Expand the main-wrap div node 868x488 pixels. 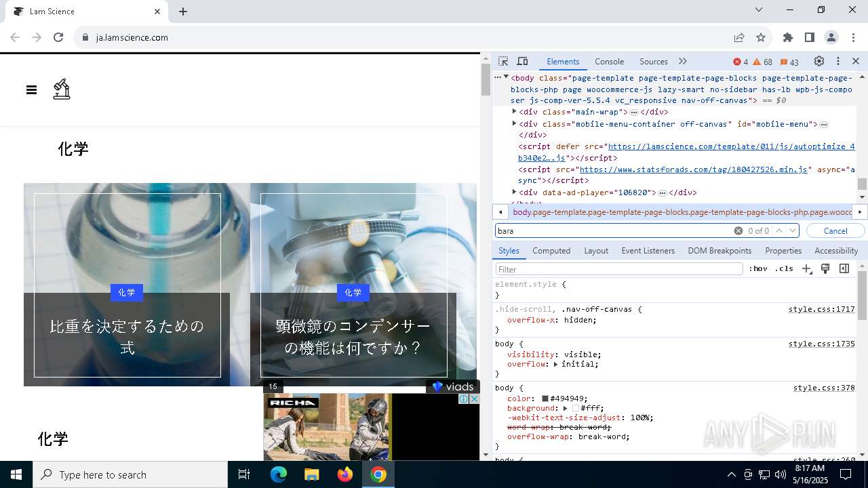(x=514, y=111)
